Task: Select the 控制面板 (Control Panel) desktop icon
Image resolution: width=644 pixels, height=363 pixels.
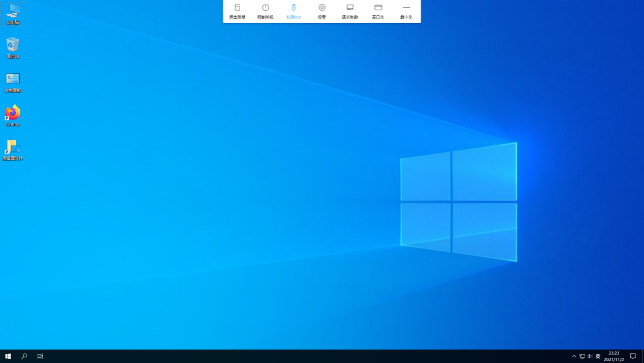Action: (x=13, y=82)
